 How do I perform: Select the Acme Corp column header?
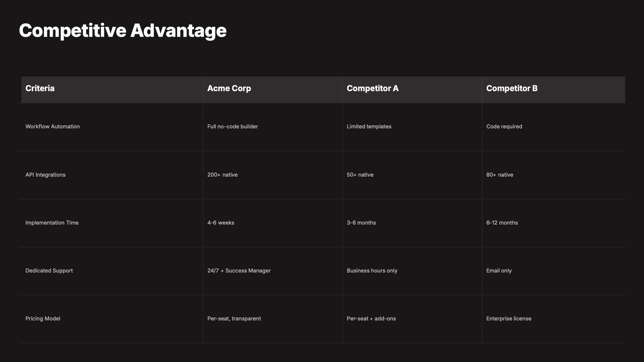(x=229, y=88)
